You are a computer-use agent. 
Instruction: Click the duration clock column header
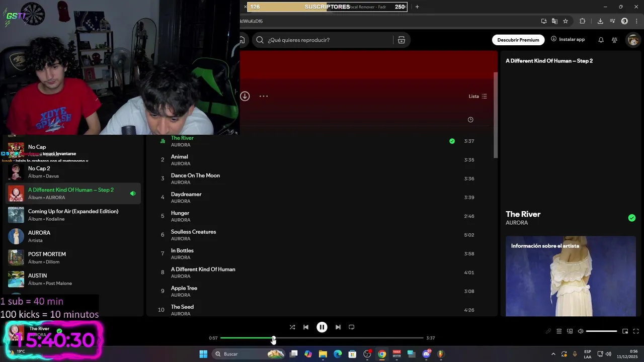click(x=470, y=120)
